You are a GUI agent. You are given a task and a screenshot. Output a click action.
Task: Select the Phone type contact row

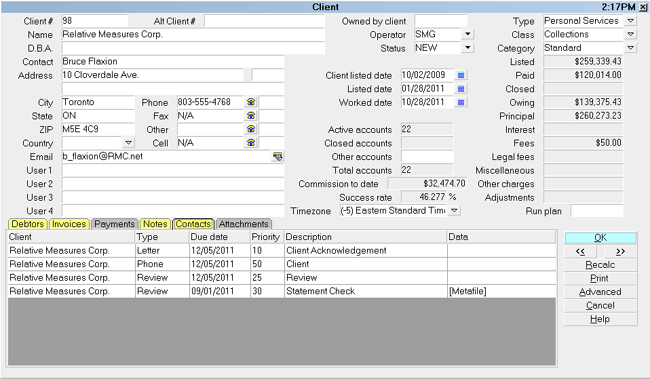click(282, 264)
